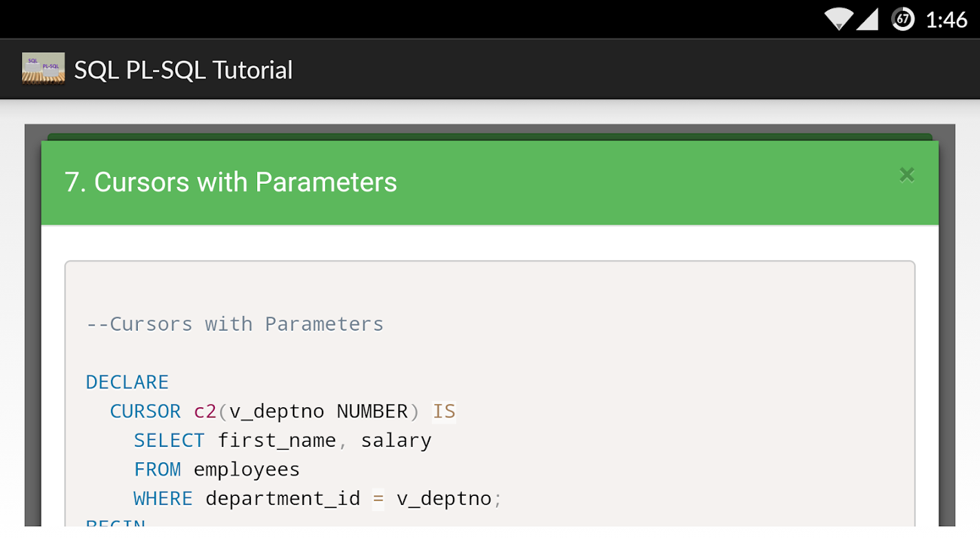Screen dimensions: 980x551
Task: Tap the Wi-Fi status icon
Action: click(x=838, y=19)
